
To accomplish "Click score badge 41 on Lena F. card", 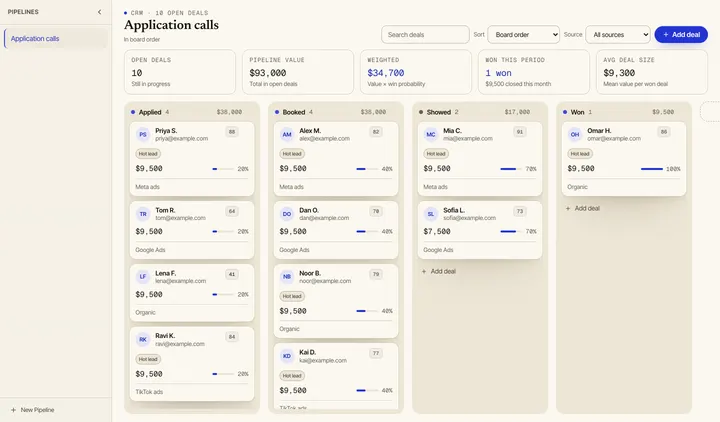I will pyautogui.click(x=232, y=274).
